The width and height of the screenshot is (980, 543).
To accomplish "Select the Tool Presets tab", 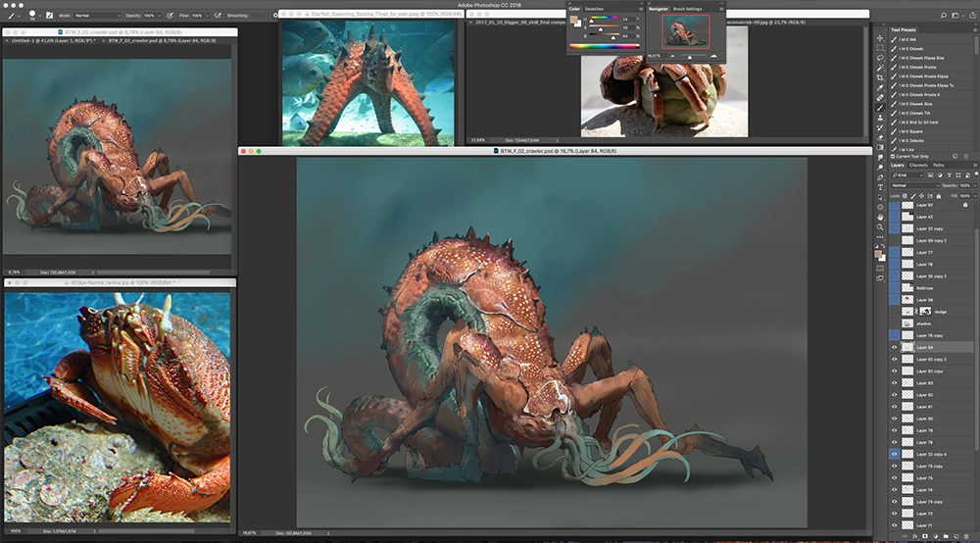I will pos(904,29).
